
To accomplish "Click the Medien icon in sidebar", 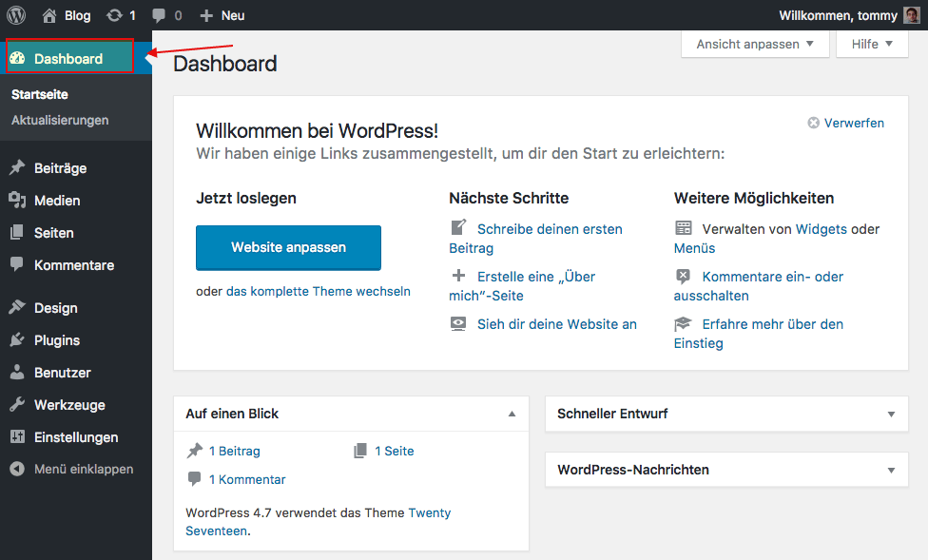I will 17,201.
